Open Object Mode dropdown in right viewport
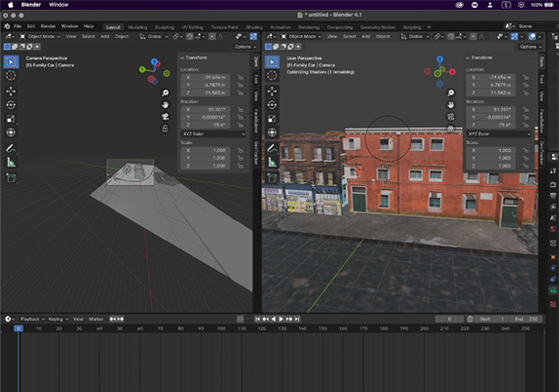Viewport: 559px width, 392px height. point(300,36)
